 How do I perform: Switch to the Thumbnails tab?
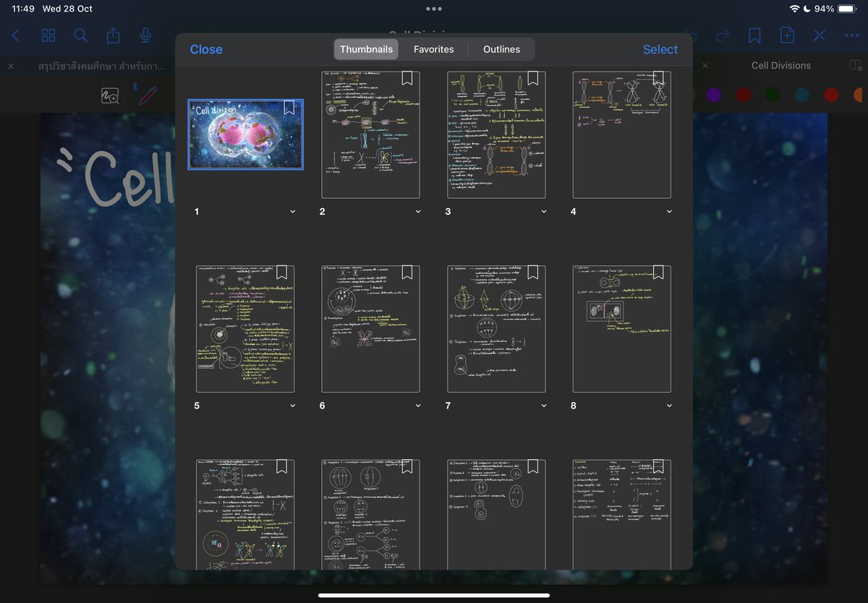[x=366, y=49]
